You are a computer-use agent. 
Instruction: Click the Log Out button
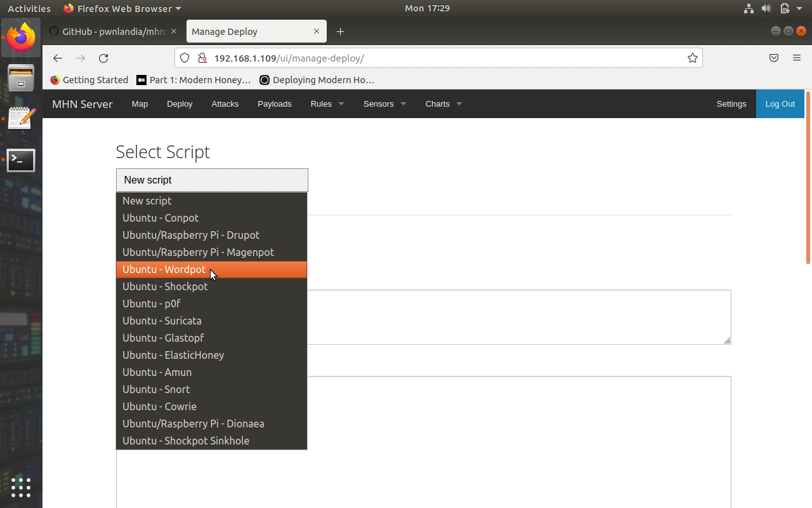(780, 104)
